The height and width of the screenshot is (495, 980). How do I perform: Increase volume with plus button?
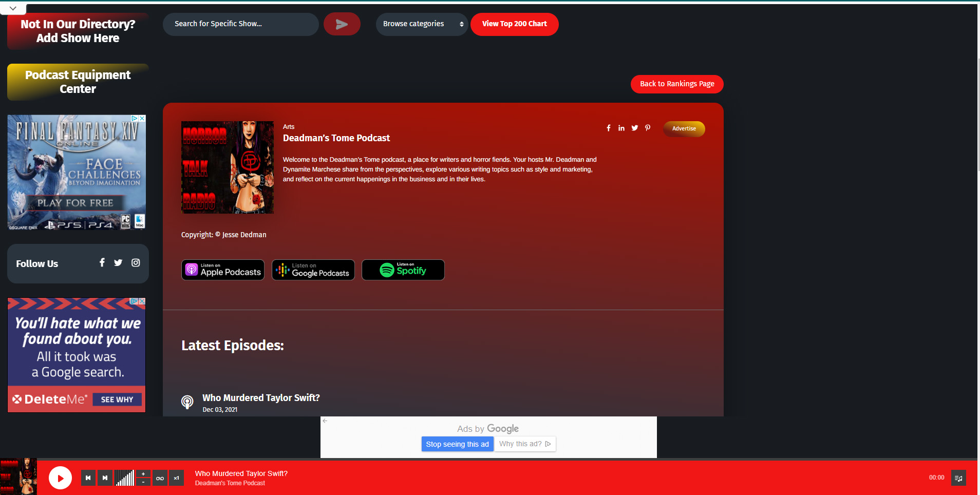[143, 474]
